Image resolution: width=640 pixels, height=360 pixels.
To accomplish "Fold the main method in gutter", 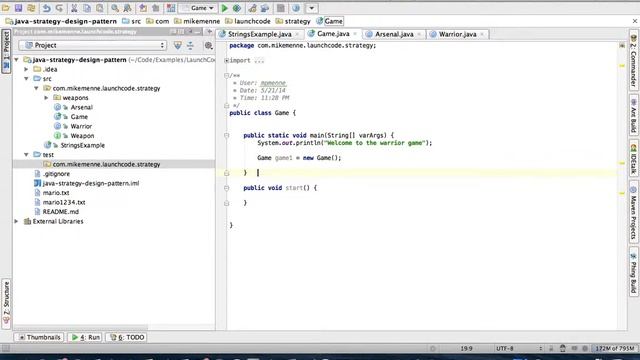I will click(227, 135).
